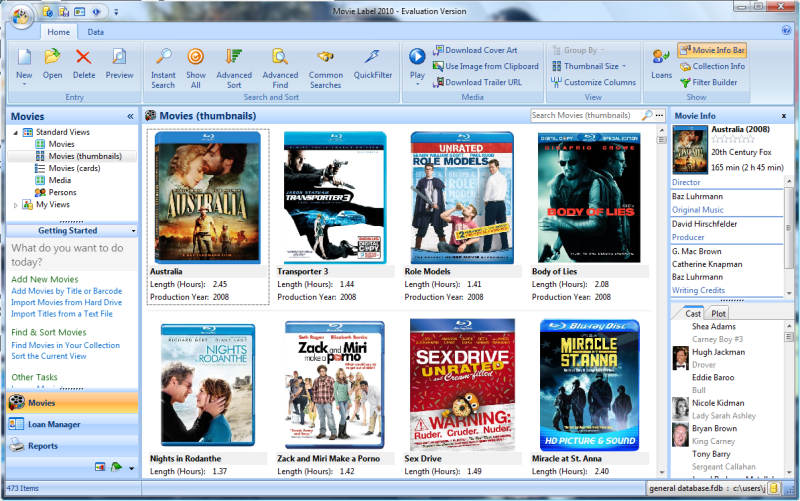
Task: Open the Preview tool
Action: [x=119, y=57]
